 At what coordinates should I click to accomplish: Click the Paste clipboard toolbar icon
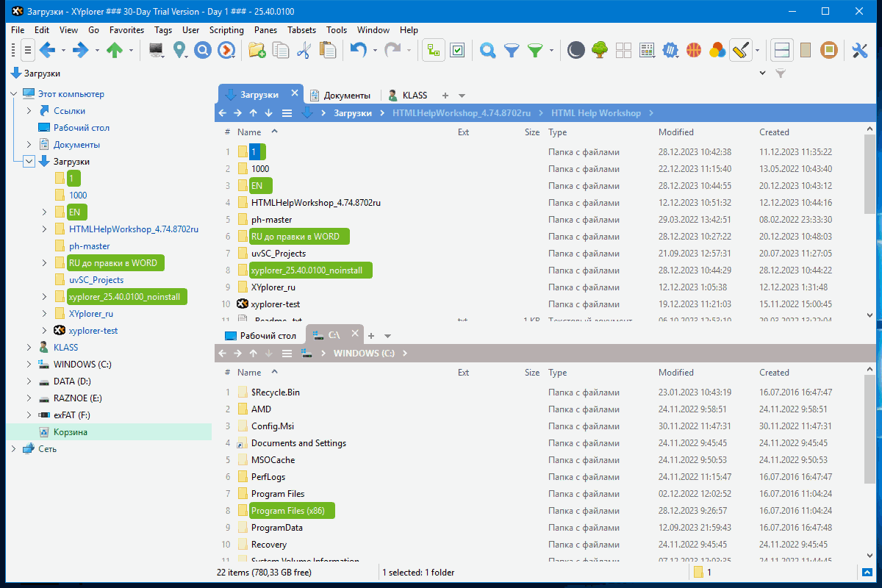(x=327, y=50)
